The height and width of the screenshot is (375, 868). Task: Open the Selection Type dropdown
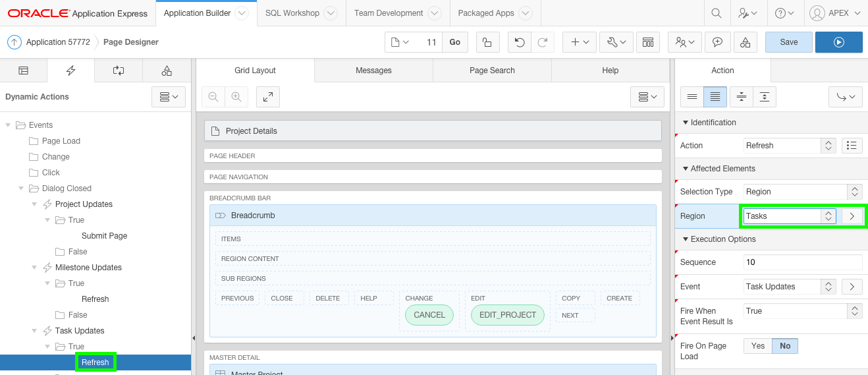pyautogui.click(x=802, y=192)
